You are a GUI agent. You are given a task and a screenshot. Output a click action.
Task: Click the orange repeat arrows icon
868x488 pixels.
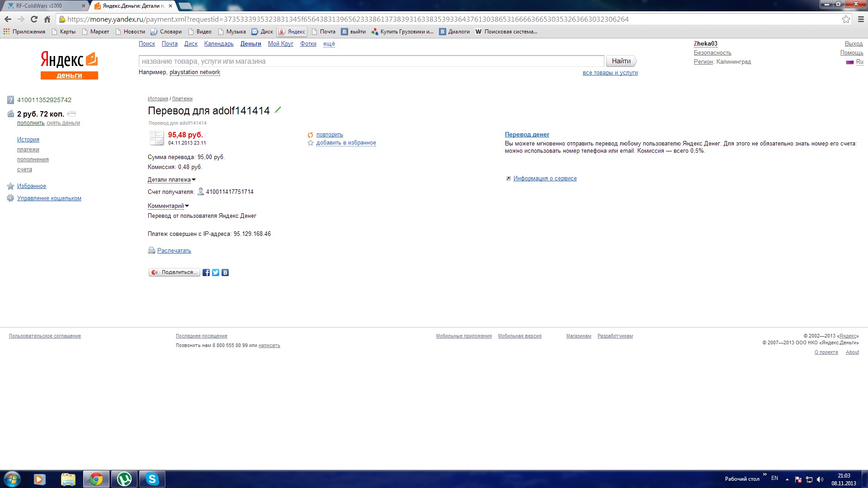click(311, 135)
